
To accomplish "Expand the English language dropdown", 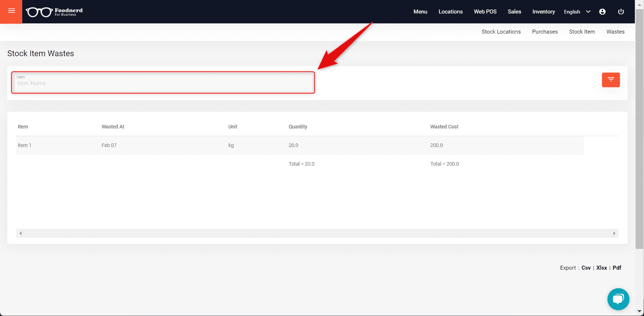I will (577, 12).
